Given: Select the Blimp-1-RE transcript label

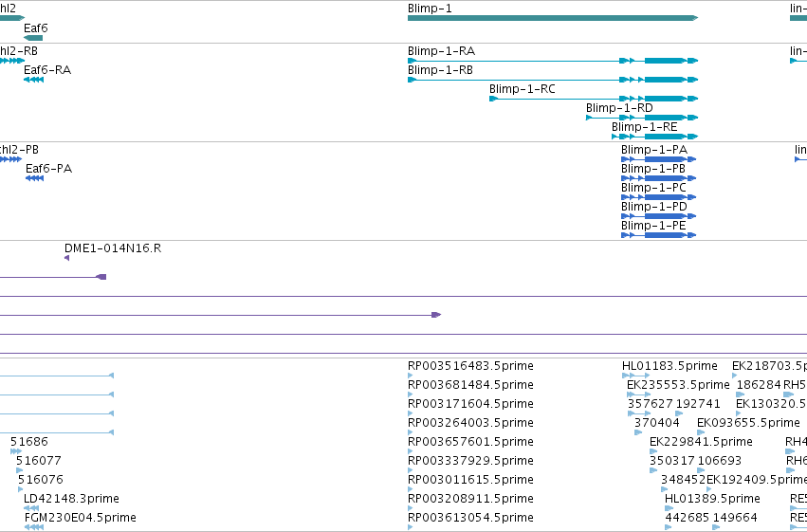Looking at the screenshot, I should (644, 127).
